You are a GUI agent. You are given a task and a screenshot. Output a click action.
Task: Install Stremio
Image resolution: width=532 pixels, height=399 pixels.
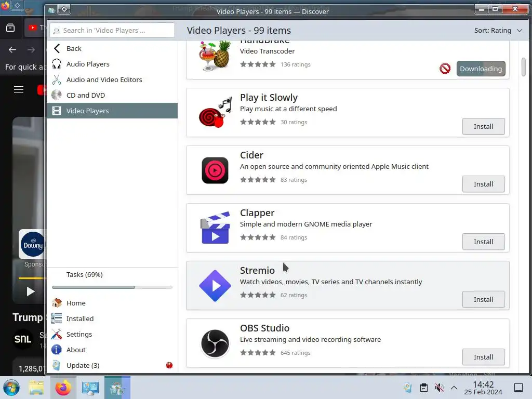(484, 300)
